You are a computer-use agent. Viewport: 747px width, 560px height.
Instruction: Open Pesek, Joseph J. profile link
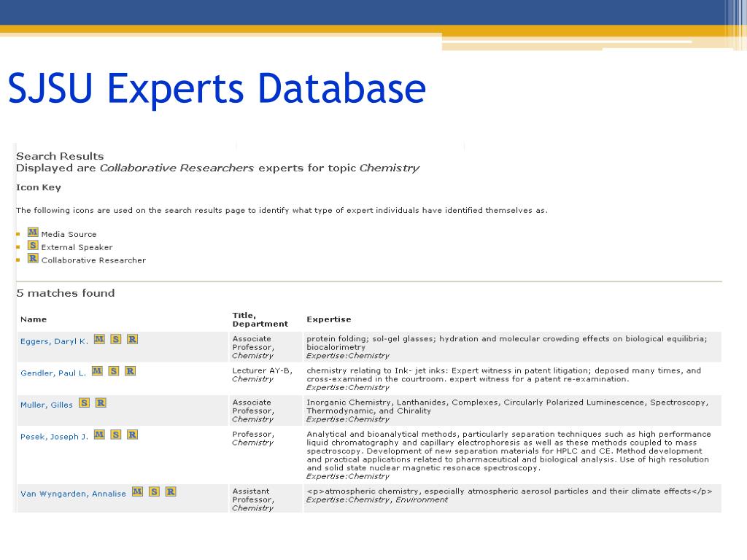[54, 437]
